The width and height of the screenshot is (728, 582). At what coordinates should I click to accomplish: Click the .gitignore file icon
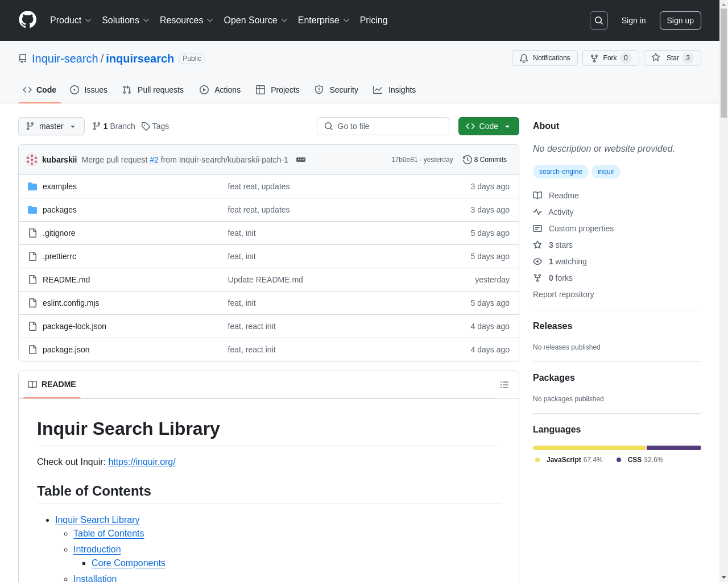point(32,233)
